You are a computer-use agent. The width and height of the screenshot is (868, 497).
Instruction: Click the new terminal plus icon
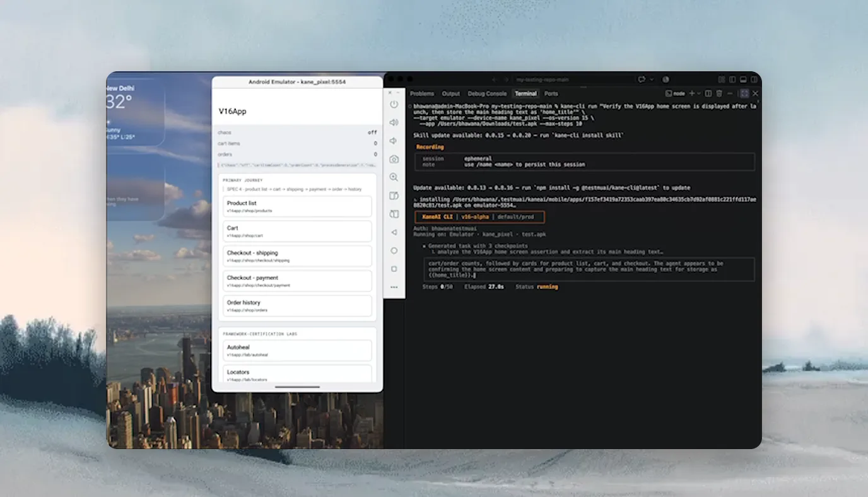pyautogui.click(x=691, y=93)
